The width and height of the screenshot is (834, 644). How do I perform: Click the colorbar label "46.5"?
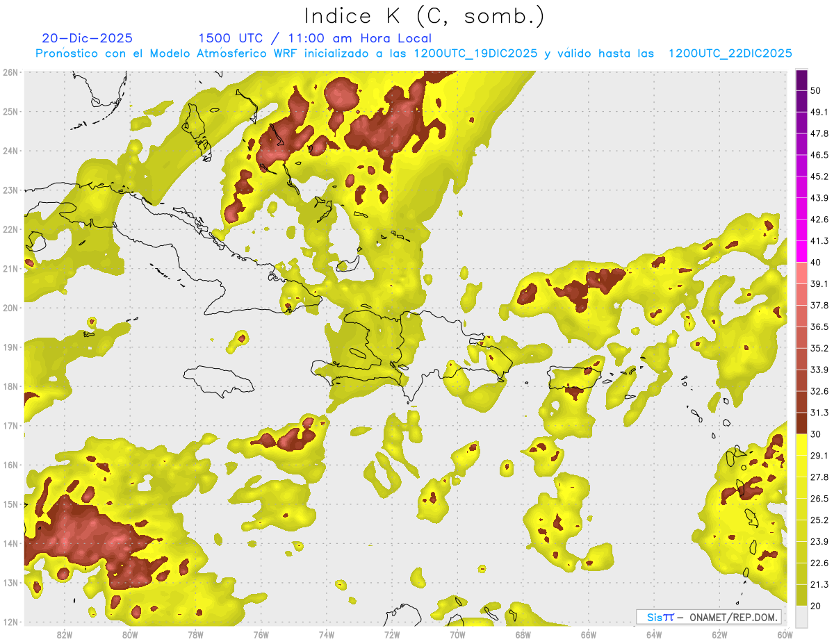[820, 156]
